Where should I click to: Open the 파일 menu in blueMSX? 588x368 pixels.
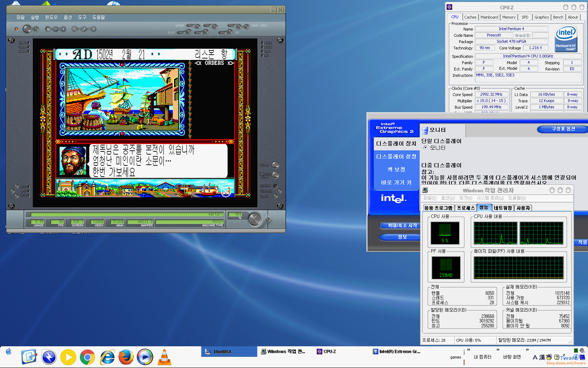pos(21,17)
